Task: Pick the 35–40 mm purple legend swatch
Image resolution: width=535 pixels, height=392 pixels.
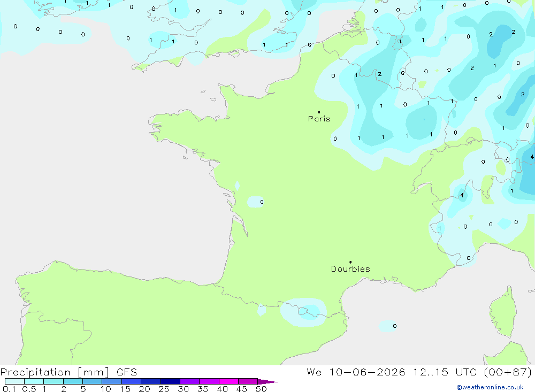Action: point(209,381)
